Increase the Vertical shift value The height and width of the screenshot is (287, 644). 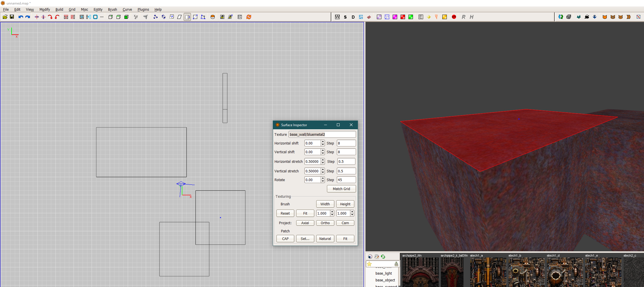point(323,150)
